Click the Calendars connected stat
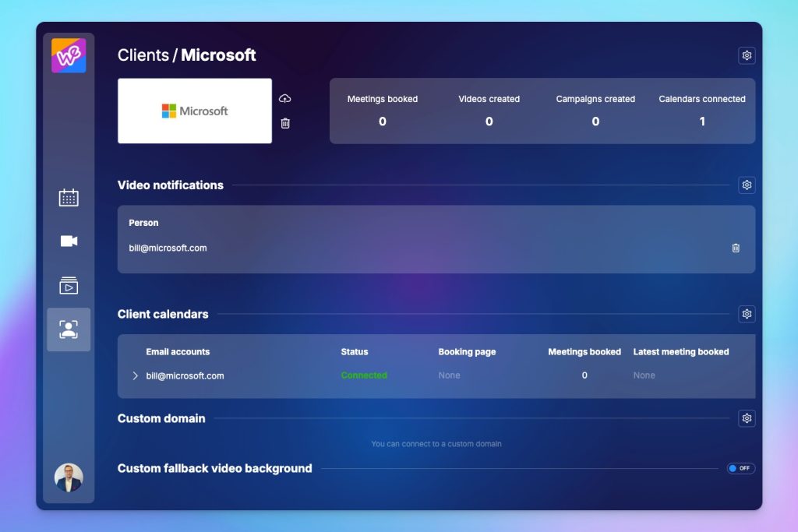 [701, 111]
